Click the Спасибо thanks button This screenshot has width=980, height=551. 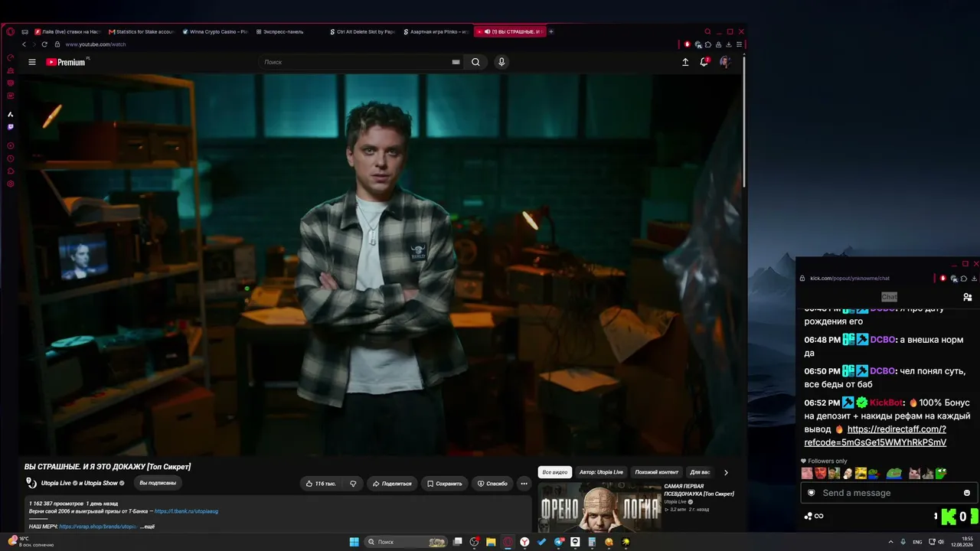(492, 484)
